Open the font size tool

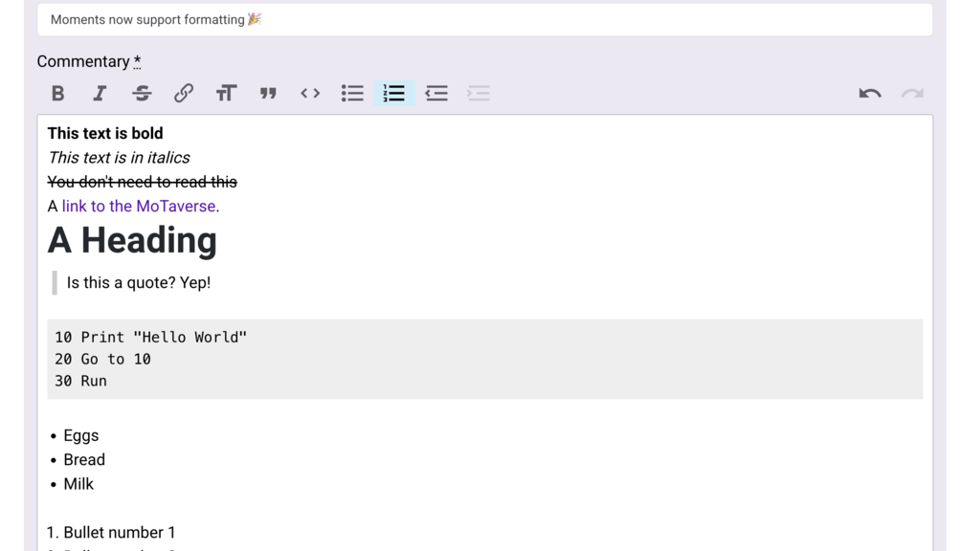coord(226,93)
